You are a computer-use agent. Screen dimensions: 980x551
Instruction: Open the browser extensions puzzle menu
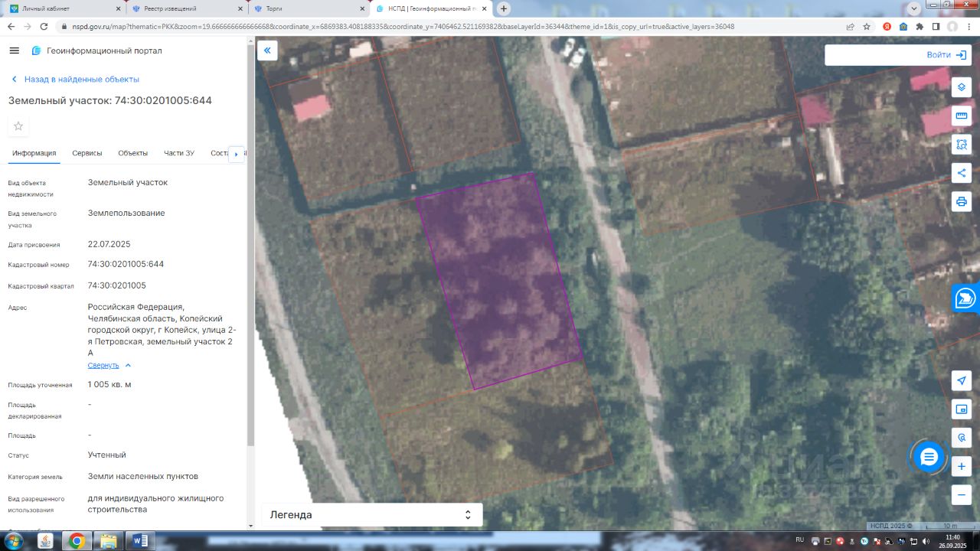(x=920, y=26)
